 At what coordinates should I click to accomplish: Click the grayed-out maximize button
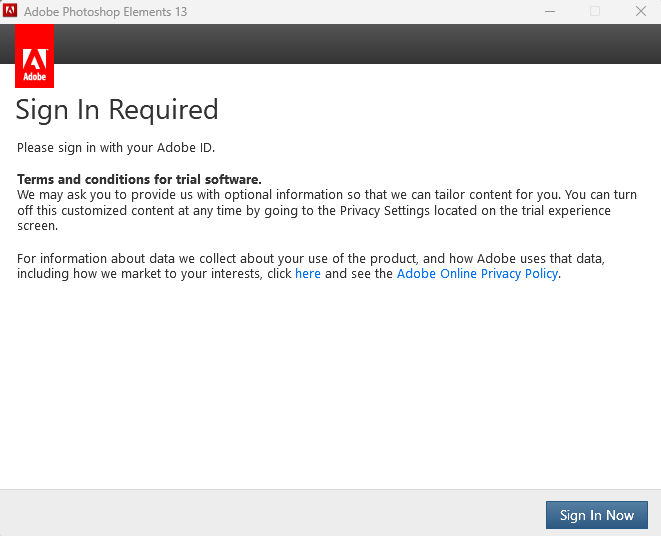point(595,12)
